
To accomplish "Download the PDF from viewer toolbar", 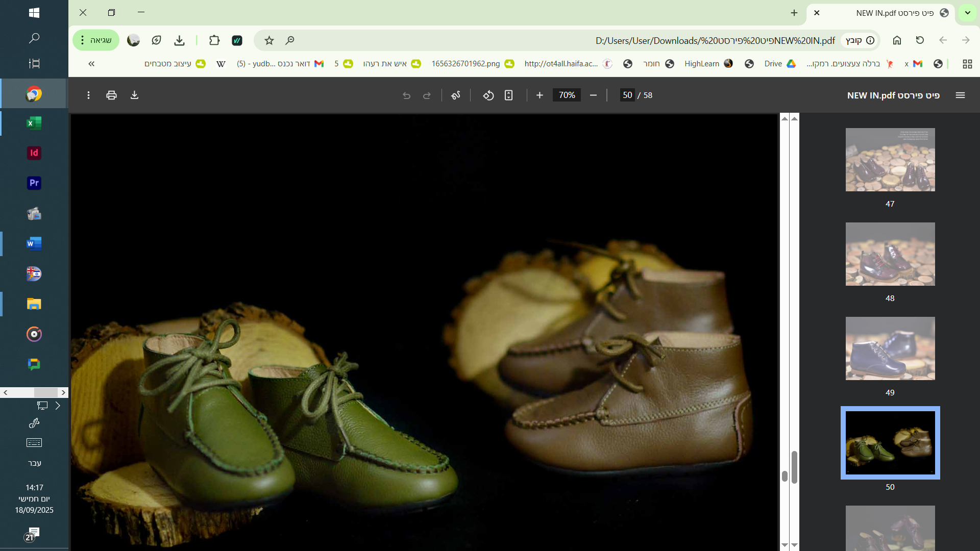I will click(x=134, y=95).
